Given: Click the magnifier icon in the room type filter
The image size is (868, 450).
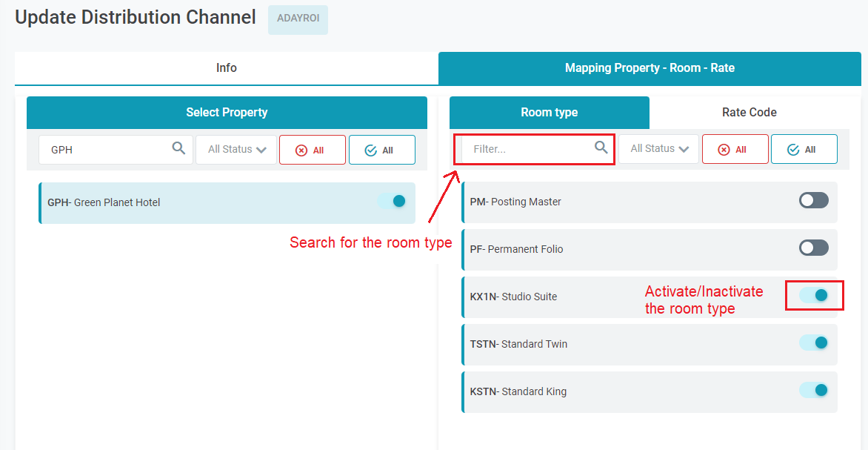Looking at the screenshot, I should 601,148.
